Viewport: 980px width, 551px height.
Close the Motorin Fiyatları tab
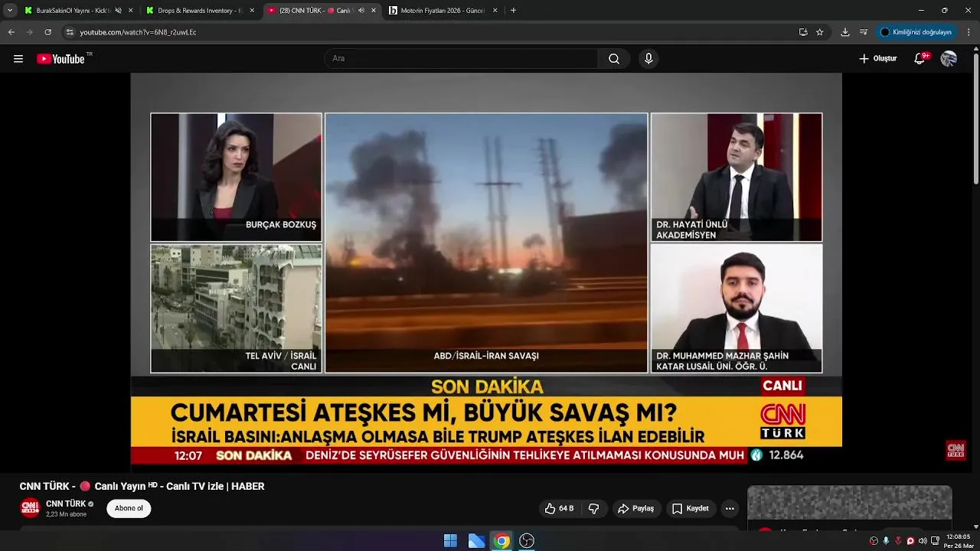[495, 11]
